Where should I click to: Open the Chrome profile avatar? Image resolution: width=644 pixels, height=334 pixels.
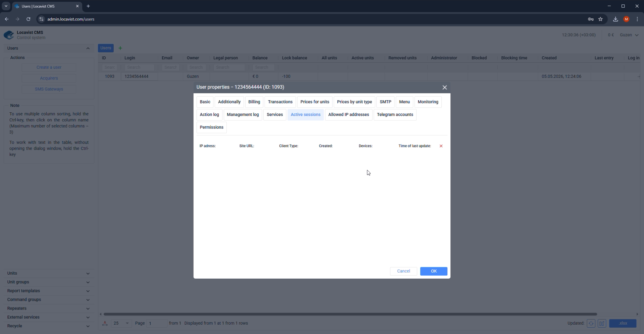[626, 19]
